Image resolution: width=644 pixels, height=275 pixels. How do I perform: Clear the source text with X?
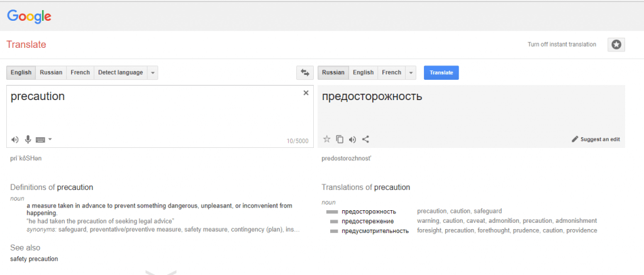click(x=306, y=93)
